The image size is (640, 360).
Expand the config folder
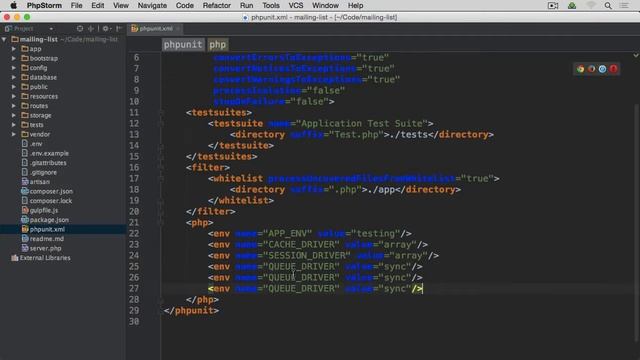point(14,68)
